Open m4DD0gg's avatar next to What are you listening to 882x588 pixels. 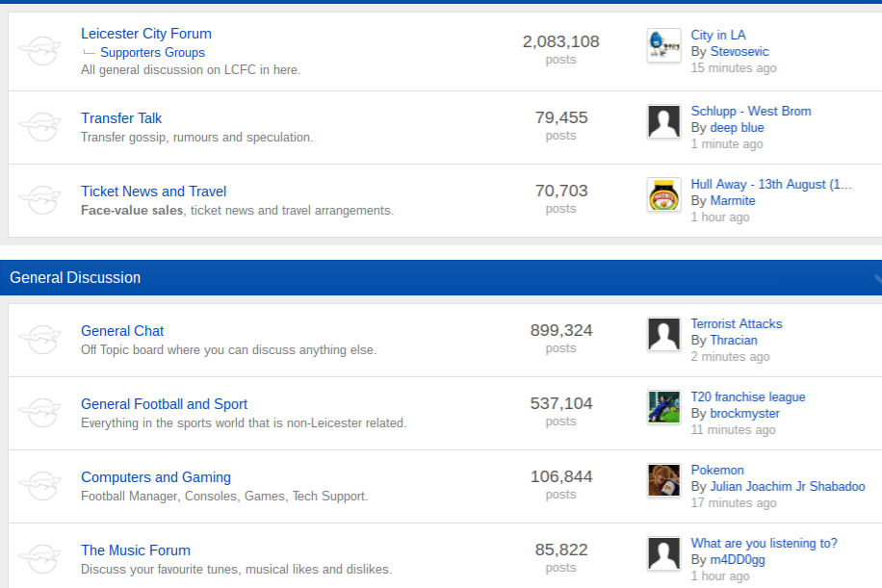663,553
